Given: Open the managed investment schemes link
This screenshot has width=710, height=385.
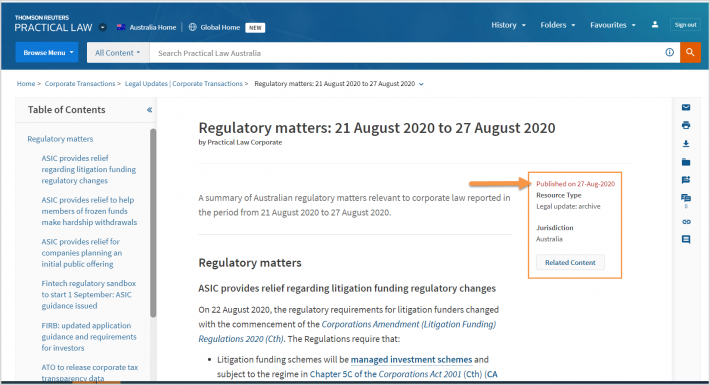Looking at the screenshot, I should (x=411, y=360).
